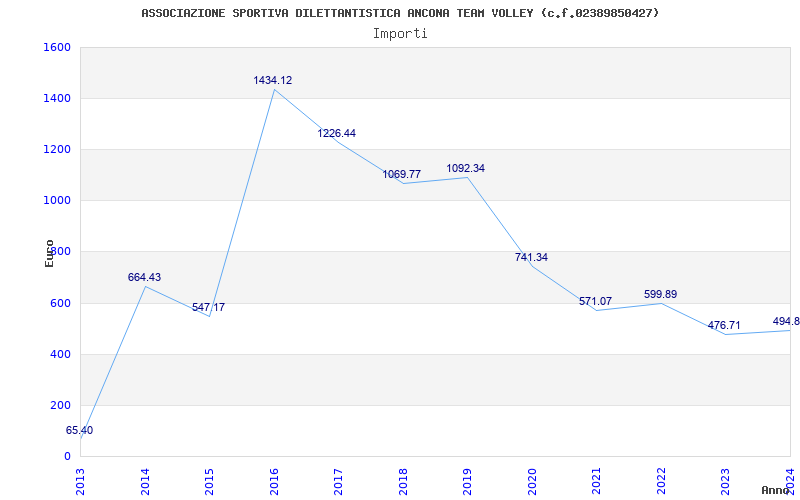This screenshot has width=800, height=500.
Task: Click the 2015 x-axis year label
Action: (209, 482)
